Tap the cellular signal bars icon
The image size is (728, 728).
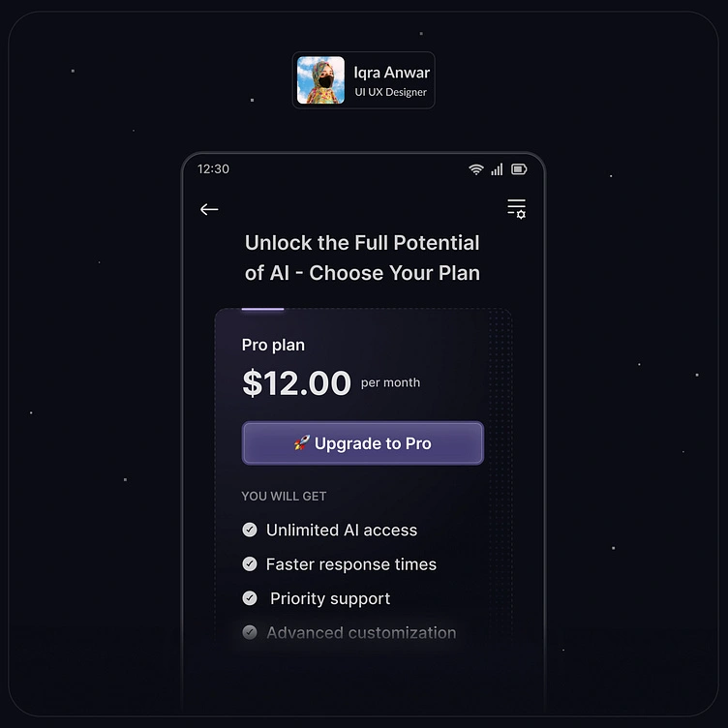pos(497,169)
